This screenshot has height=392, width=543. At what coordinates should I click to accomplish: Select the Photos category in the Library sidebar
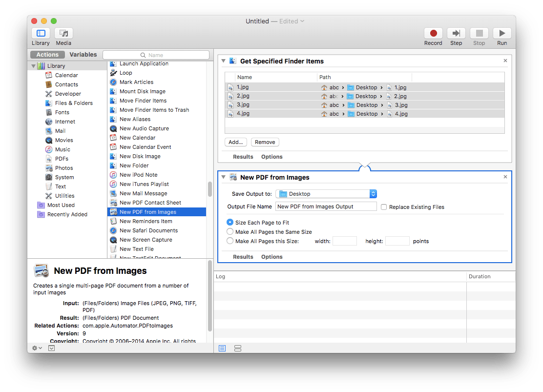point(63,167)
